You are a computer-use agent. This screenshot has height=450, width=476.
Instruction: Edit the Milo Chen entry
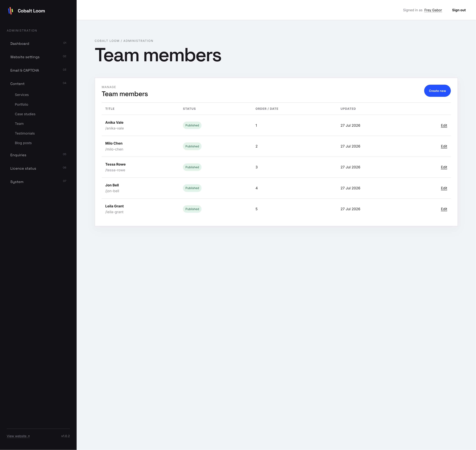click(x=444, y=146)
